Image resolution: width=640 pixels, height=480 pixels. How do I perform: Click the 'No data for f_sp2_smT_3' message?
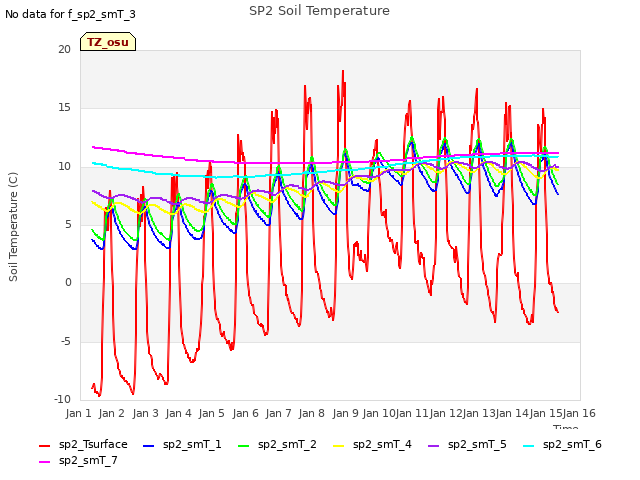tap(70, 14)
